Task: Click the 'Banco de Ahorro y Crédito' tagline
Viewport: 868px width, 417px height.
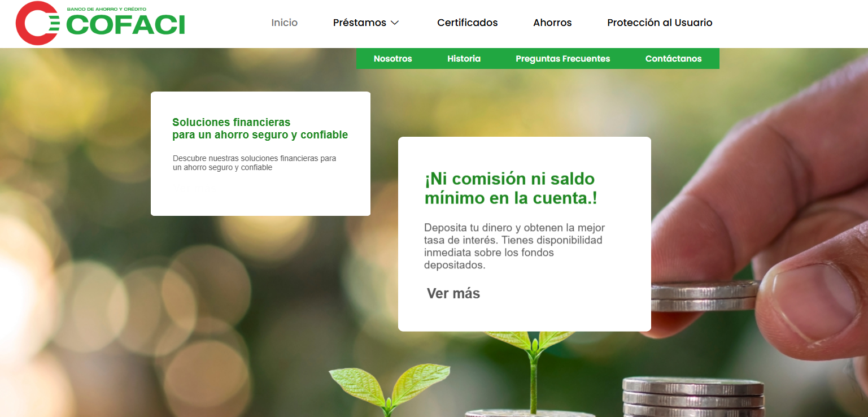Action: [106, 10]
